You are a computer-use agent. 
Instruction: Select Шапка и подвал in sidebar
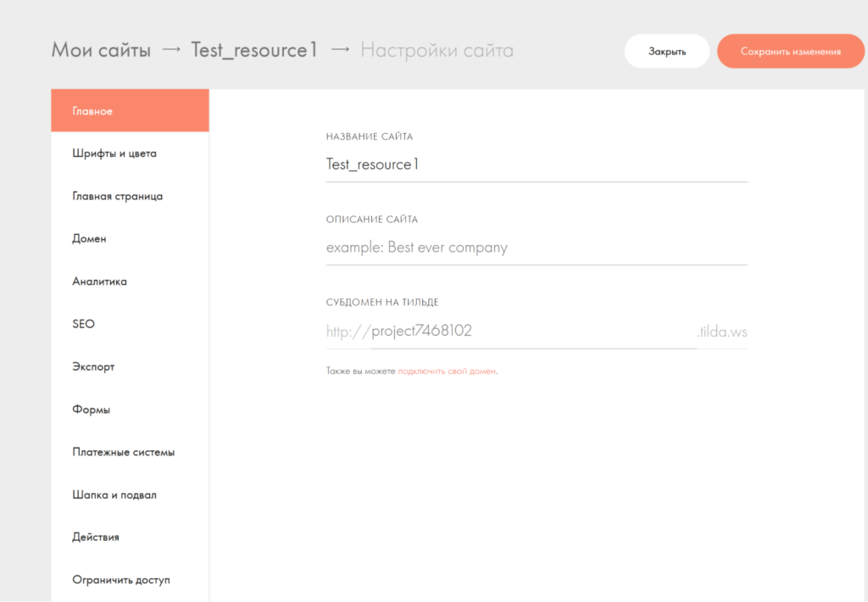tap(114, 494)
